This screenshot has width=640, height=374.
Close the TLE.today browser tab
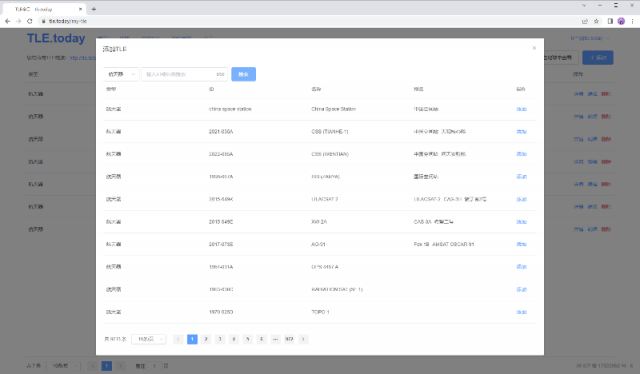point(80,9)
